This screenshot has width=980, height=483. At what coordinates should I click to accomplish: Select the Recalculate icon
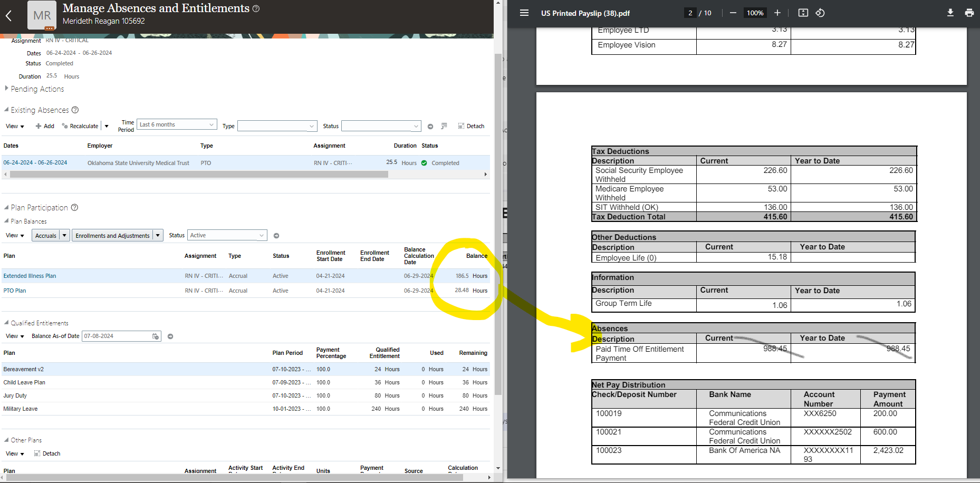[80, 126]
